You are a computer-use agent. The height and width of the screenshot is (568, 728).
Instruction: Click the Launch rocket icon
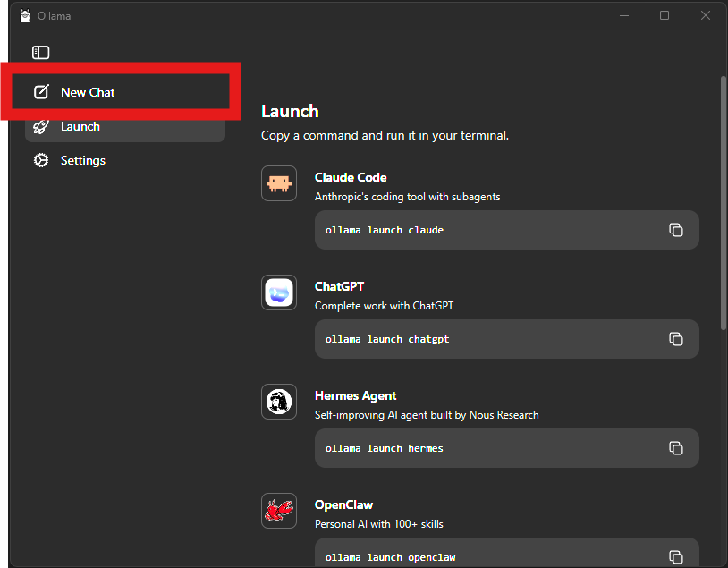point(41,126)
